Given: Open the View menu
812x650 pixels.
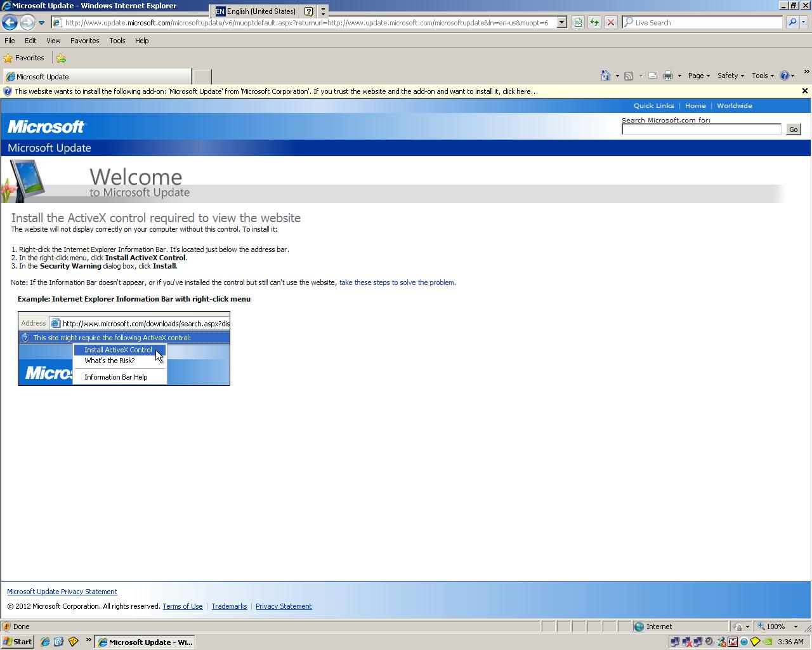Looking at the screenshot, I should point(53,41).
